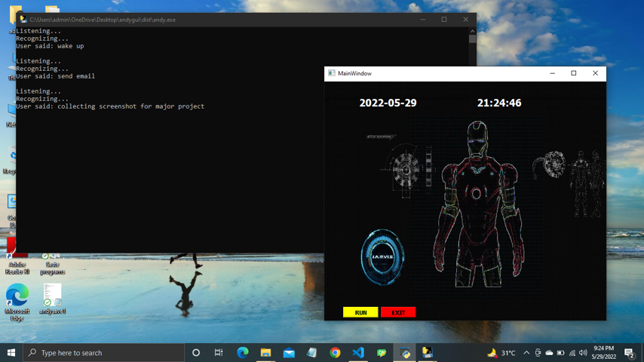Close the andy.exe console window
644x362 pixels.
tap(465, 20)
